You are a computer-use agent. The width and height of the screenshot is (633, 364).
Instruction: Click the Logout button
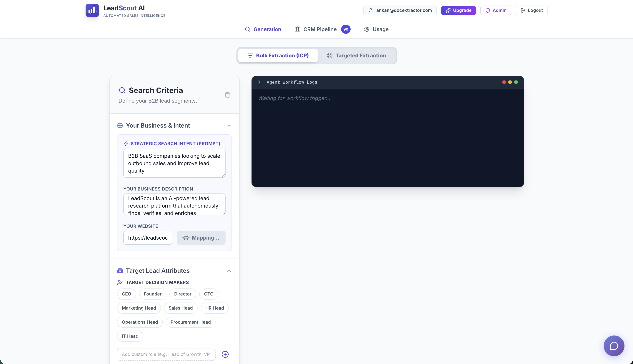tap(532, 10)
